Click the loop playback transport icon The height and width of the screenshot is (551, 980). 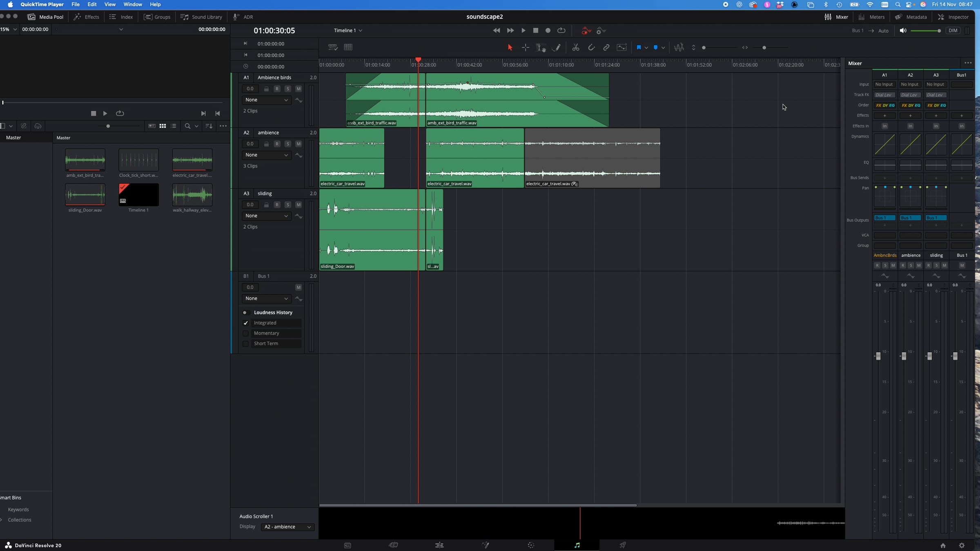pyautogui.click(x=561, y=31)
